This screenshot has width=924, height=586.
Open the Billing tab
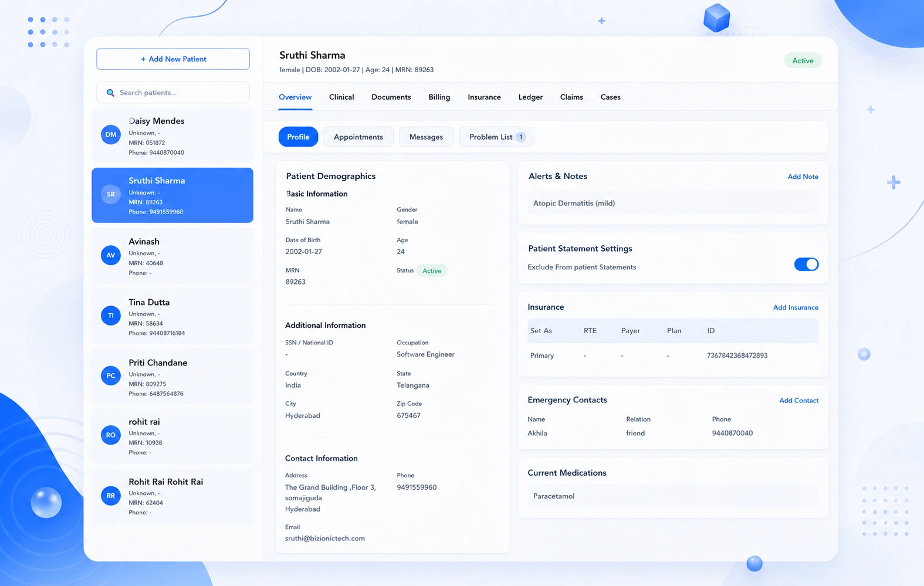[439, 97]
